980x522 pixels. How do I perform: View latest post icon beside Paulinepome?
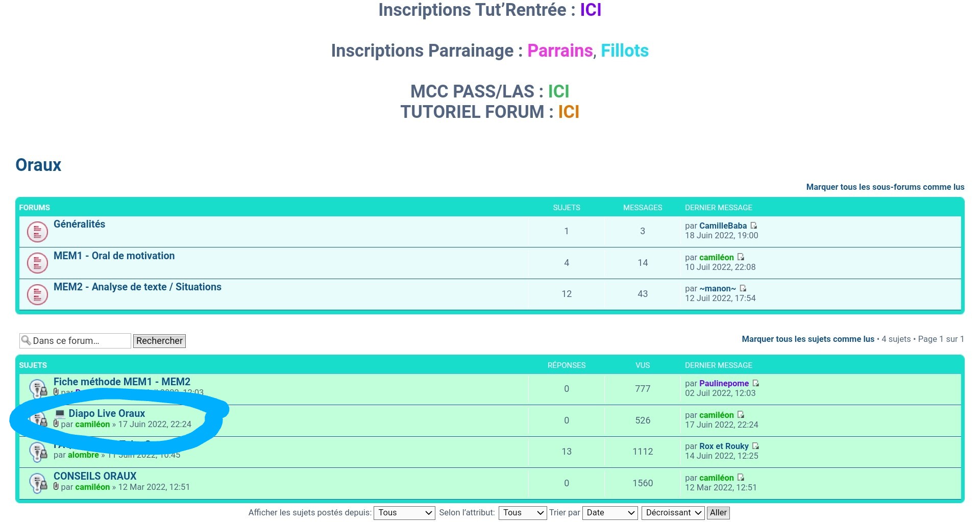click(x=756, y=383)
